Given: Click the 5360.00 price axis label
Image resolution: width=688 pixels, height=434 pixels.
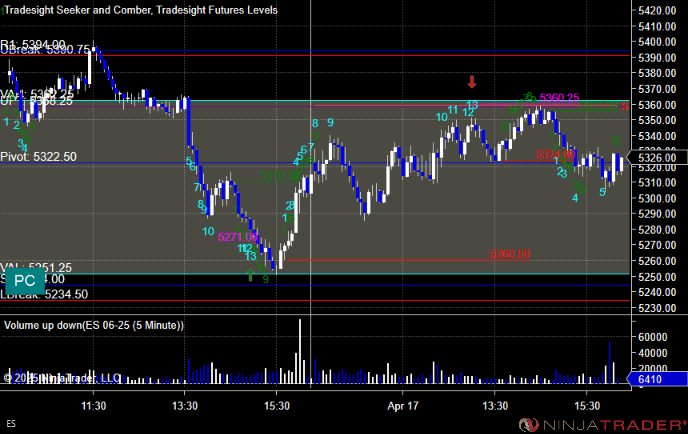Looking at the screenshot, I should click(657, 104).
